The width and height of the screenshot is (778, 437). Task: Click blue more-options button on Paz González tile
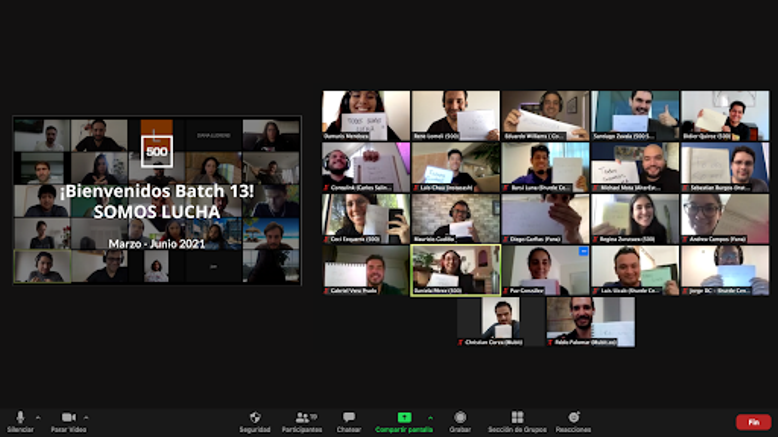tap(583, 252)
